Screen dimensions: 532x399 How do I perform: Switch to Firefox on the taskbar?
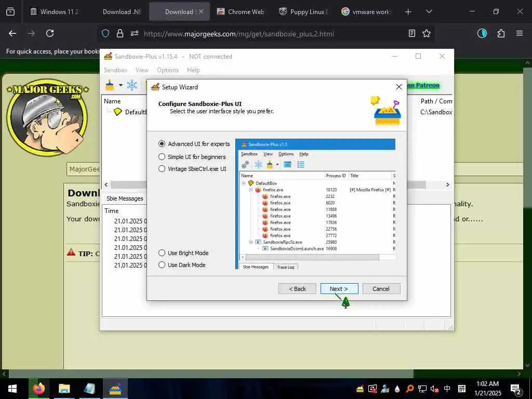click(x=38, y=389)
